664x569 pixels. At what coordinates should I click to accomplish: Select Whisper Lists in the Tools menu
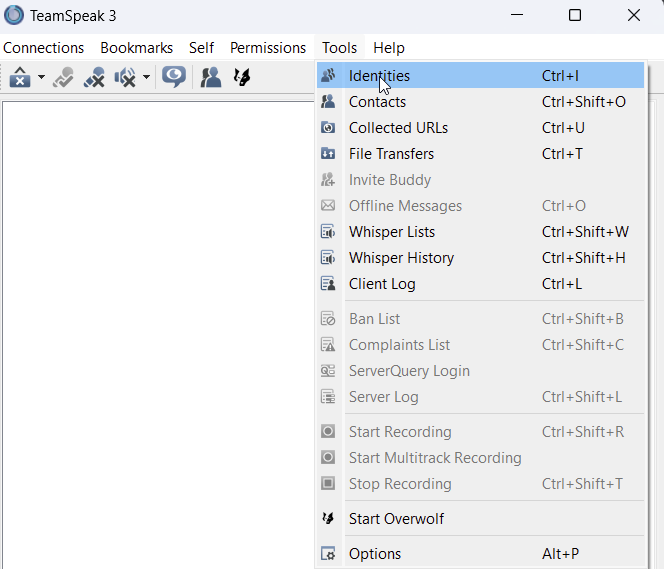pyautogui.click(x=392, y=232)
